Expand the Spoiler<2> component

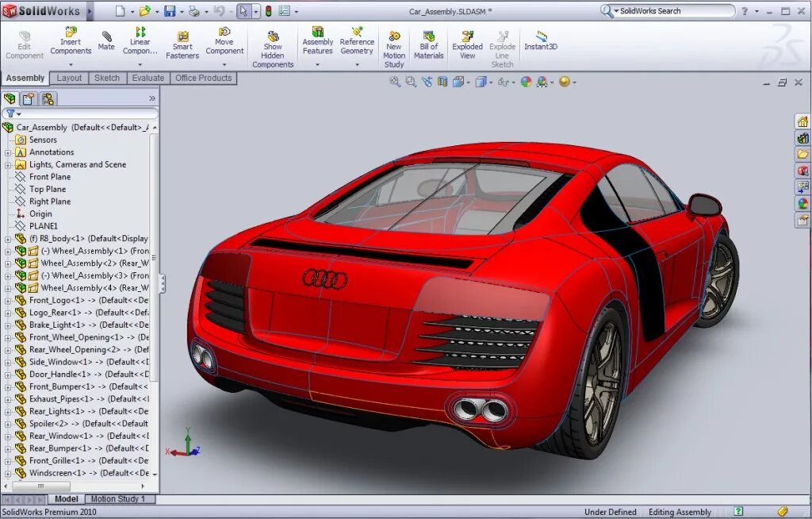(8, 424)
